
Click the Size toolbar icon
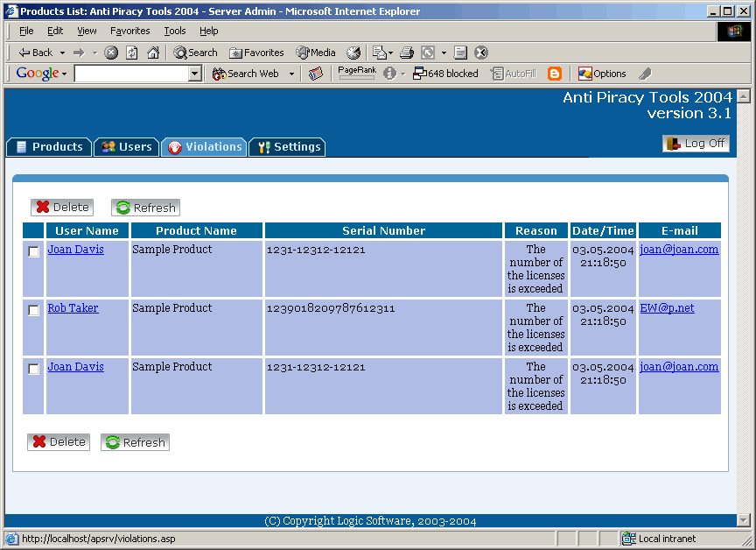428,53
